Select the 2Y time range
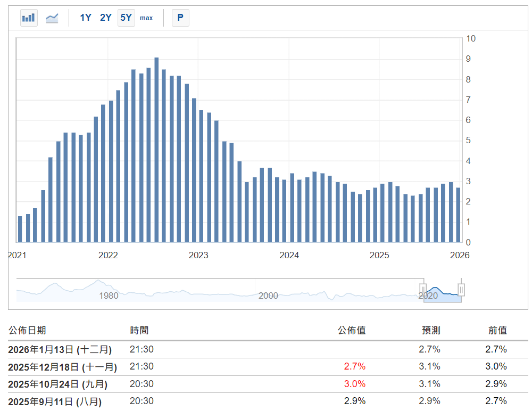Image resolution: width=532 pixels, height=410 pixels. coord(106,18)
